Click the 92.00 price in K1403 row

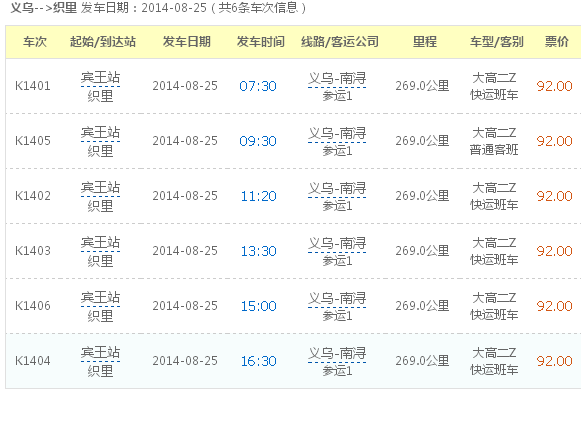[554, 251]
